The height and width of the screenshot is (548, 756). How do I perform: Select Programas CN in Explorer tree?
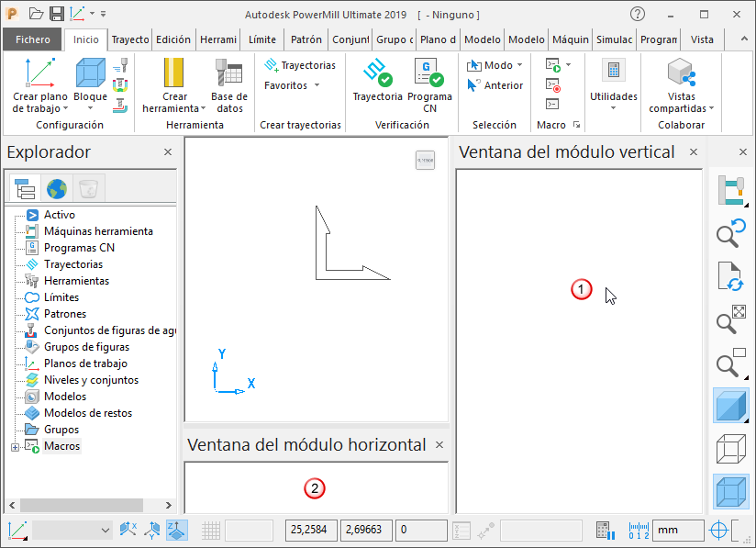coord(79,248)
